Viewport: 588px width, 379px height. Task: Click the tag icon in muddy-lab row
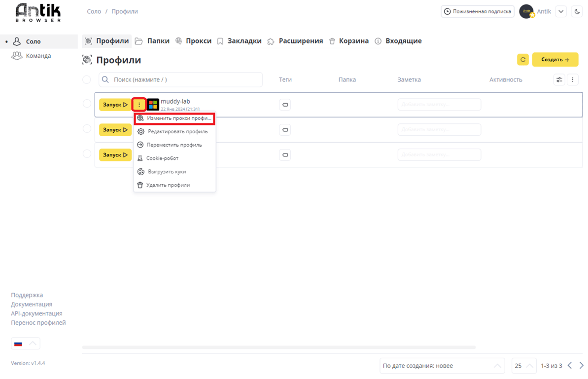[285, 105]
